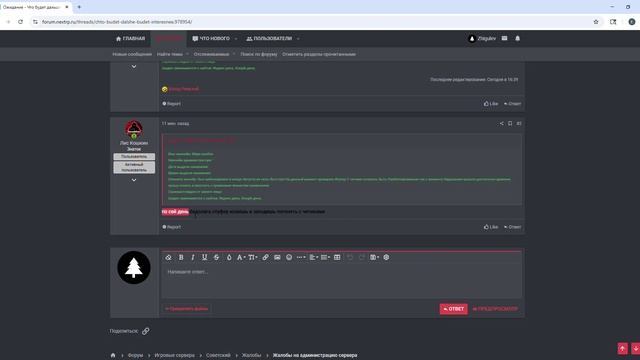640x360 pixels.
Task: Click the red ОТВЕТ post reply button
Action: [453, 309]
